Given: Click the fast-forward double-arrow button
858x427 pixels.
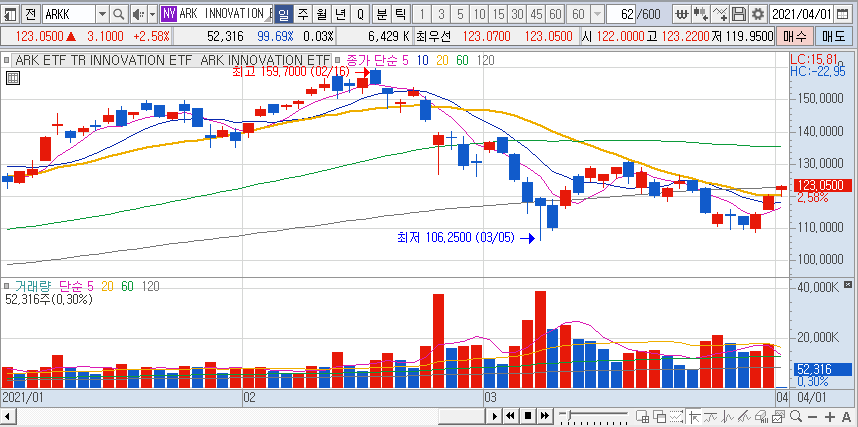Looking at the screenshot, I should 545,416.
